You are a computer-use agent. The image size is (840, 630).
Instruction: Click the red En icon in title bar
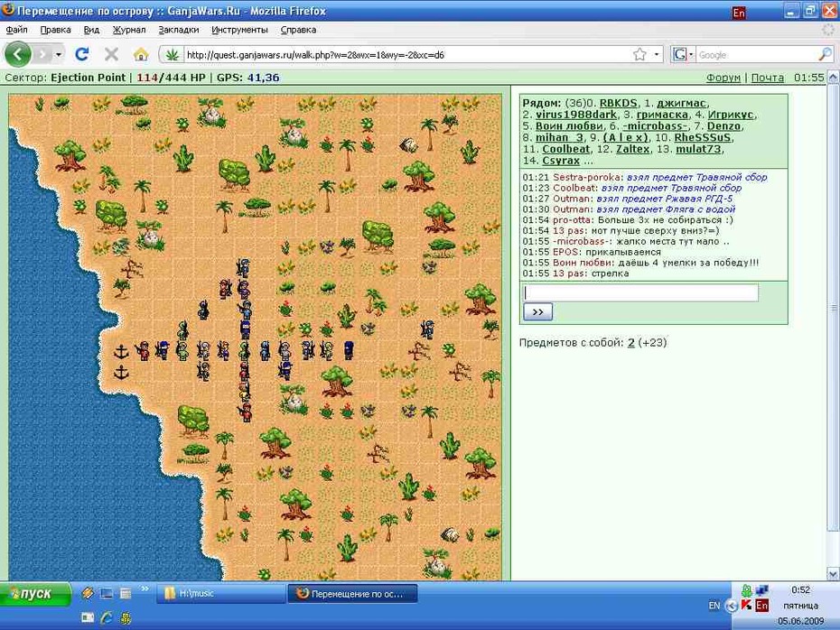[x=739, y=13]
